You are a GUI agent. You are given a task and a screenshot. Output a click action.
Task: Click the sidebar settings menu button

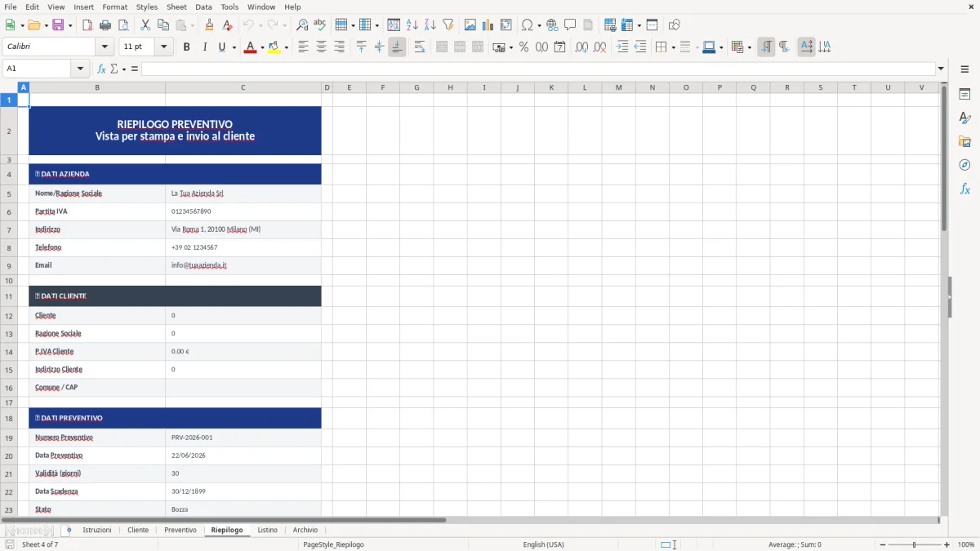[964, 71]
